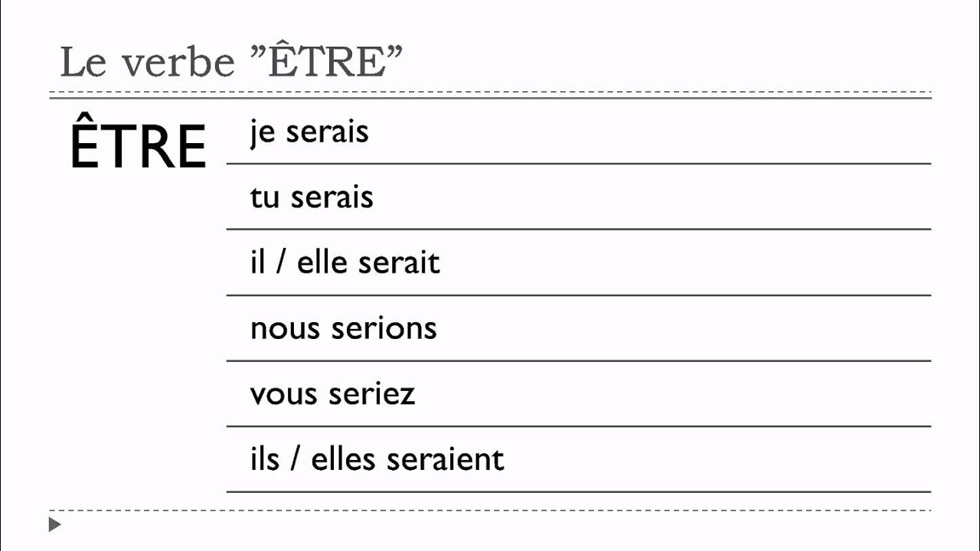980x551 pixels.
Task: Select the pronoun "tu" in the second row
Action: pyautogui.click(x=265, y=197)
